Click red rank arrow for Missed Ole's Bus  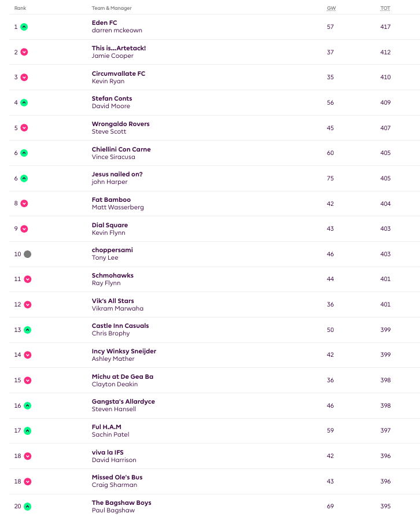click(x=28, y=481)
